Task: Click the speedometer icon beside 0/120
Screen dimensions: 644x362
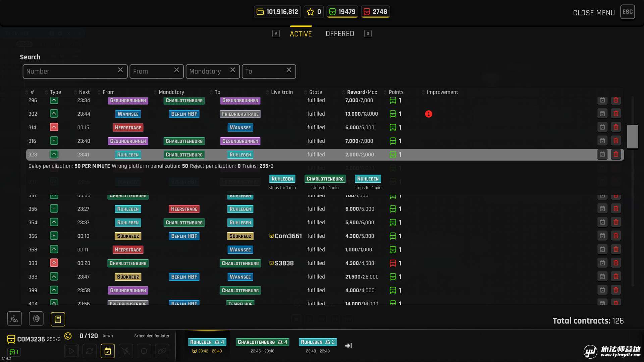Action: 68,336
